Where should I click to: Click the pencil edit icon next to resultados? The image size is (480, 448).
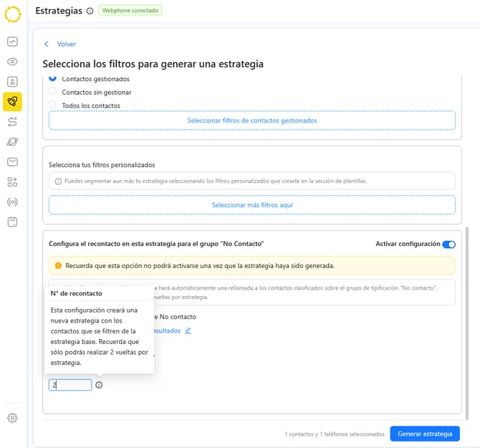[x=188, y=330]
